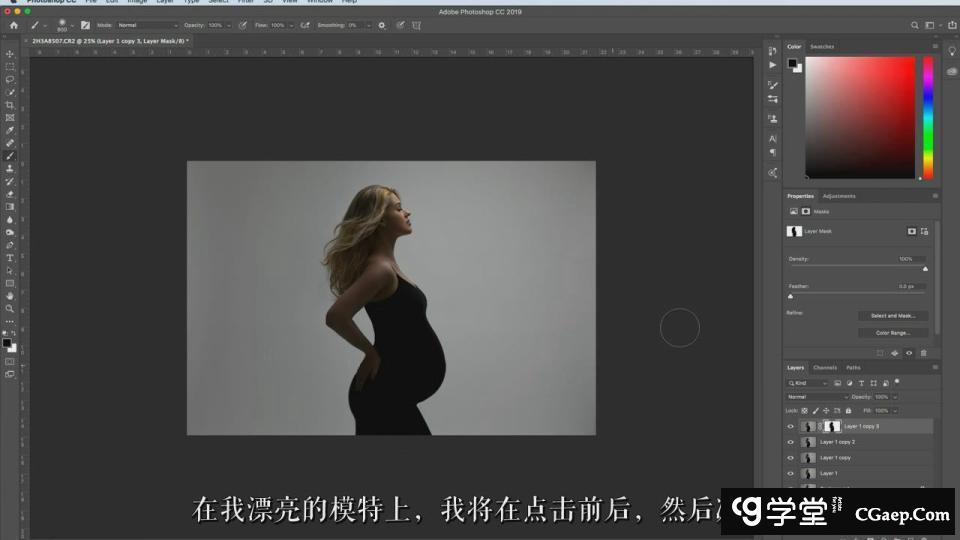This screenshot has width=960, height=540.
Task: Click the Select and Mask button
Action: click(893, 316)
